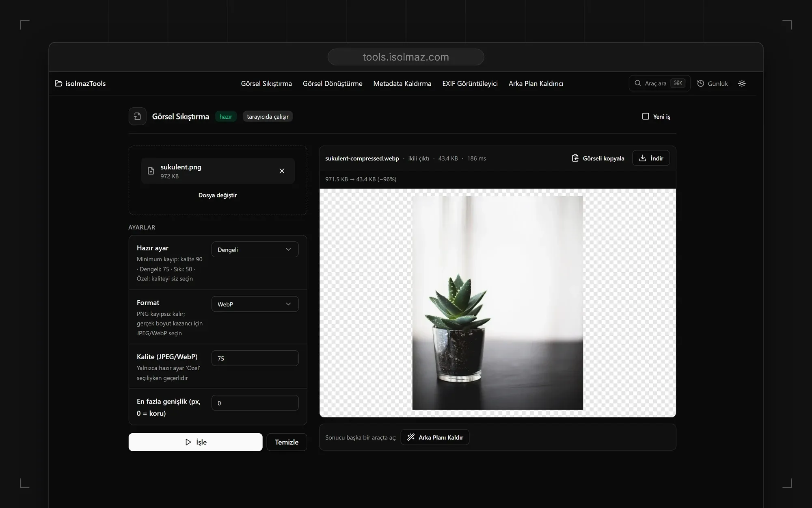The image size is (812, 508).
Task: Copy image with Görseli kopyala
Action: (598, 158)
